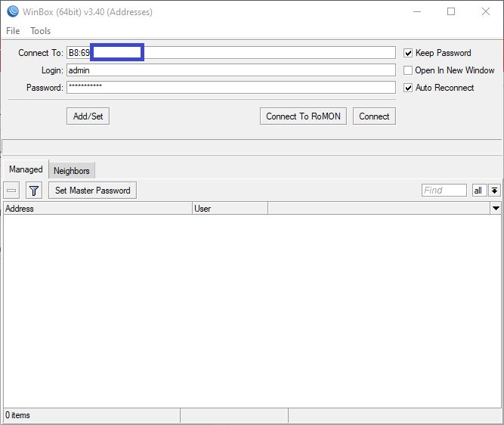Switch to the Neighbors tab
This screenshot has height=425, width=504.
click(x=72, y=170)
